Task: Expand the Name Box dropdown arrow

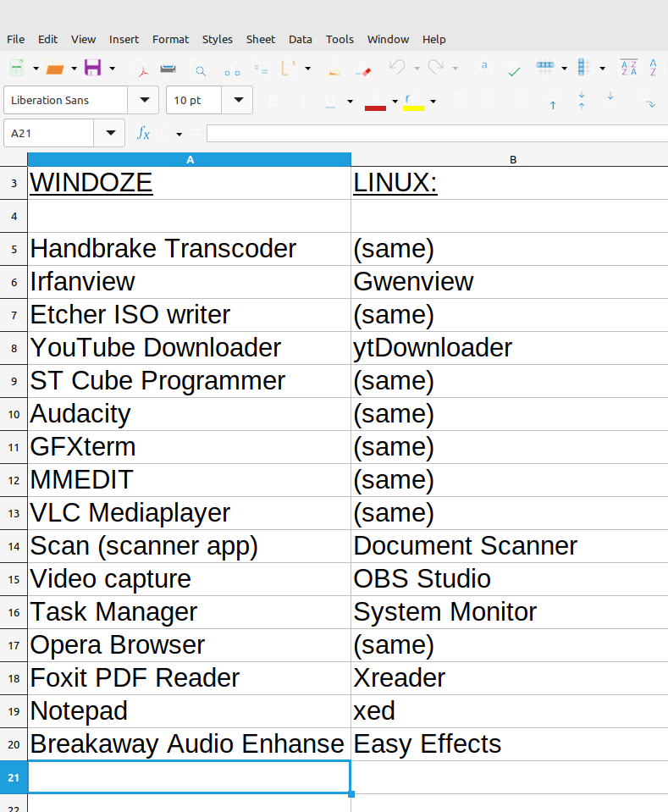Action: (110, 133)
